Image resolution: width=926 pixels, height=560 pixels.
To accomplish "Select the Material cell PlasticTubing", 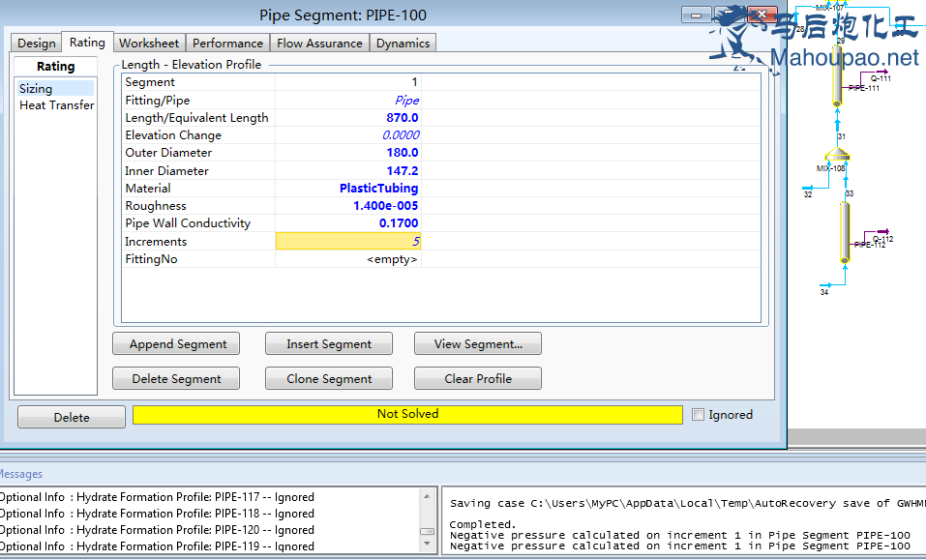I will click(x=348, y=189).
